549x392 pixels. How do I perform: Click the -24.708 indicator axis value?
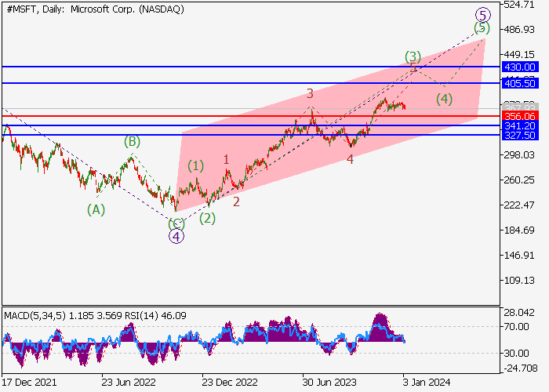click(520, 368)
